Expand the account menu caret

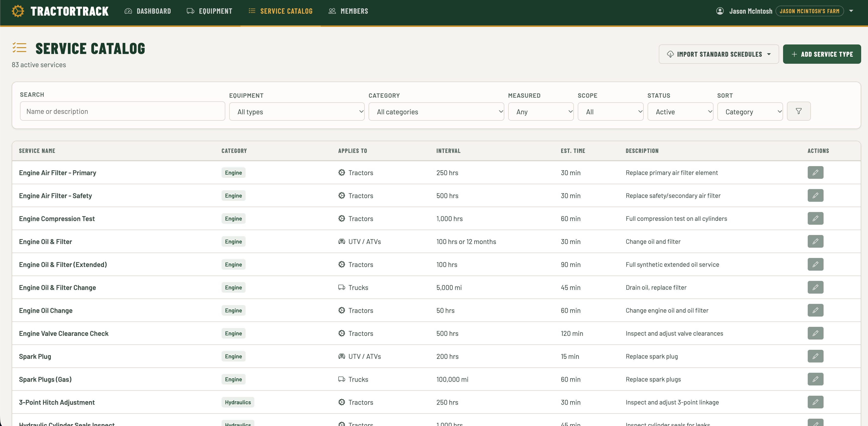(x=851, y=11)
